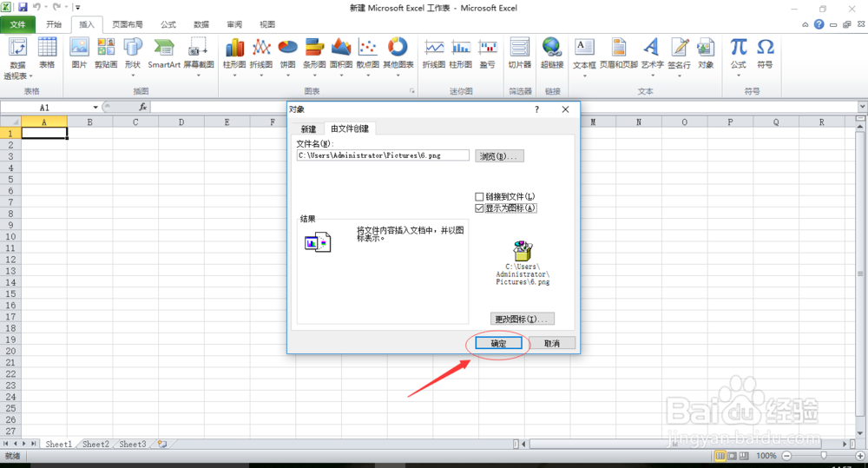Insert a Scatter chart

pos(367,56)
